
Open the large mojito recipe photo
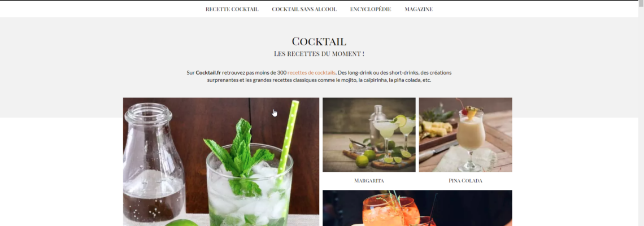click(221, 162)
